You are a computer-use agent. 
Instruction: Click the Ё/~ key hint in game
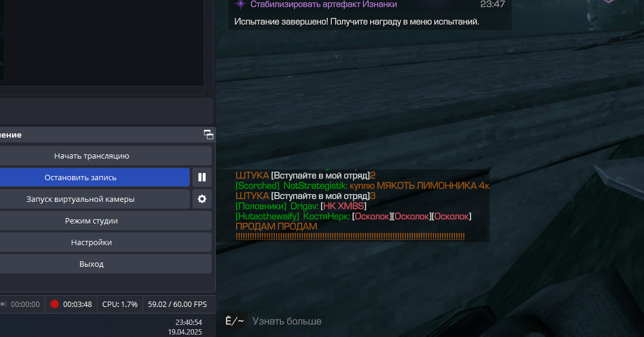[x=235, y=321]
